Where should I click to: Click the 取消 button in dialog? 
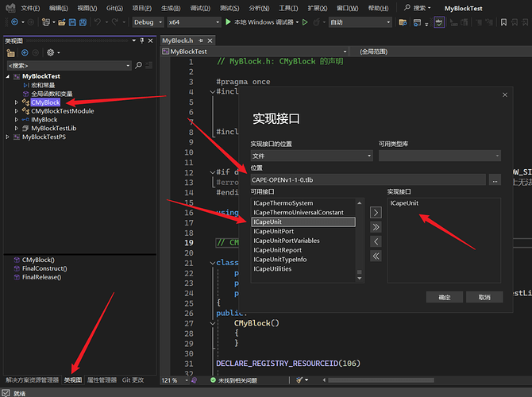click(484, 297)
